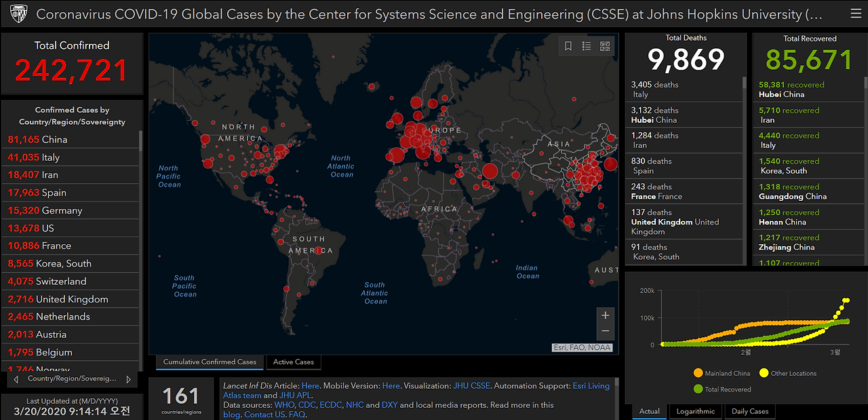Click 91 deaths Korea, South entry
868x420 pixels.
click(684, 252)
